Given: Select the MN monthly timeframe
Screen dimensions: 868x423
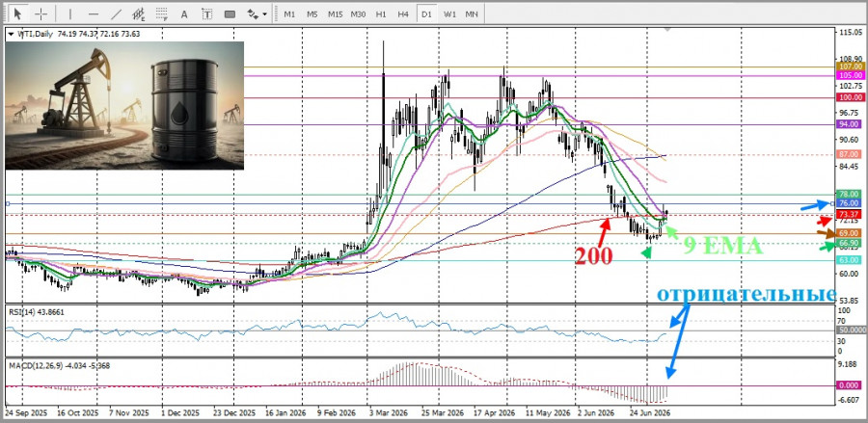Looking at the screenshot, I should [x=472, y=13].
